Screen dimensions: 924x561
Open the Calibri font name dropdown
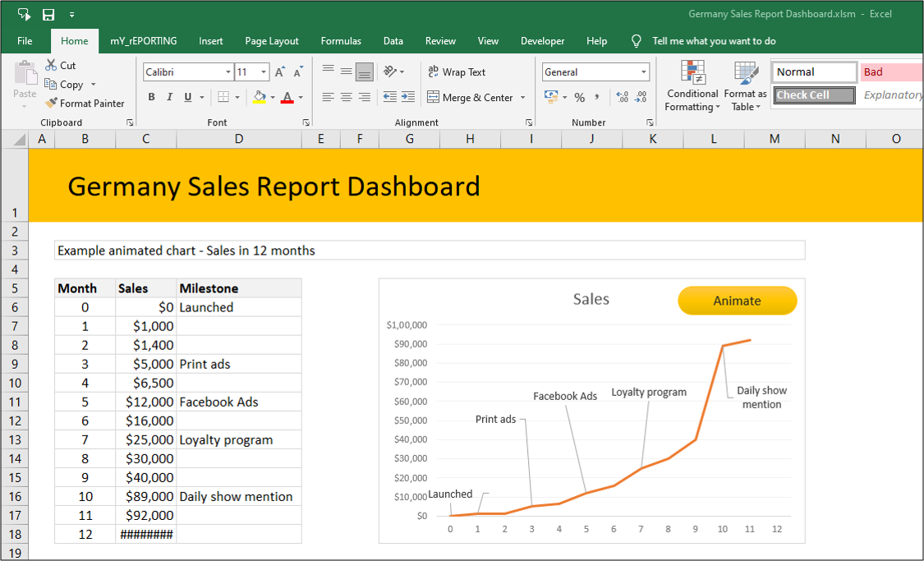tap(228, 72)
